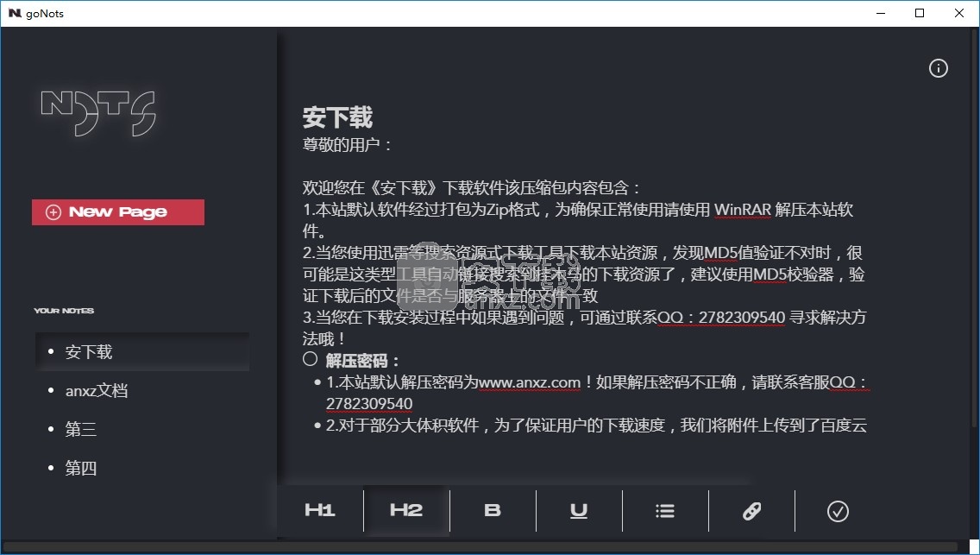Create a New Page
Image resolution: width=980 pixels, height=555 pixels.
coord(118,211)
